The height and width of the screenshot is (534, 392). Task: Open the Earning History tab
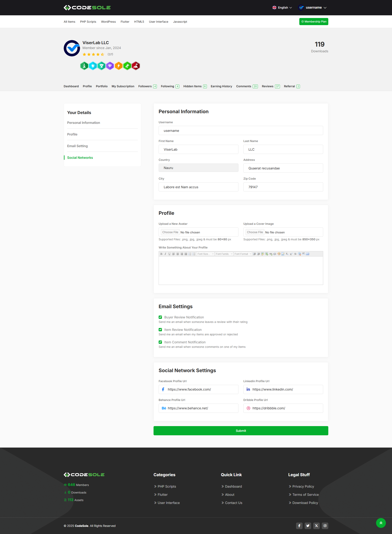(x=221, y=86)
